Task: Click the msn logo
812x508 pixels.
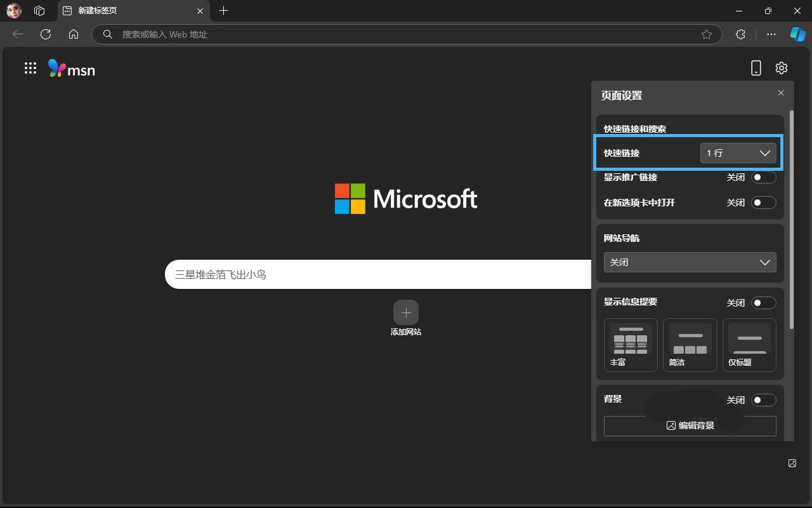Action: coord(72,69)
